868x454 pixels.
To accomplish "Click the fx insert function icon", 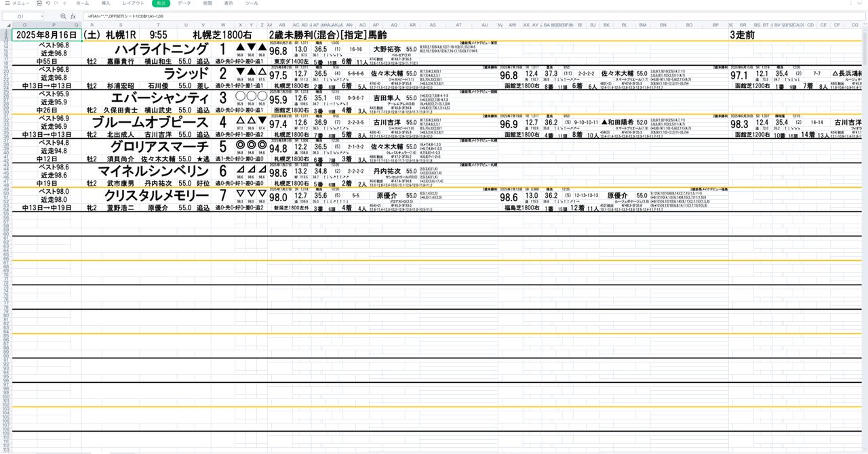I will 73,16.
